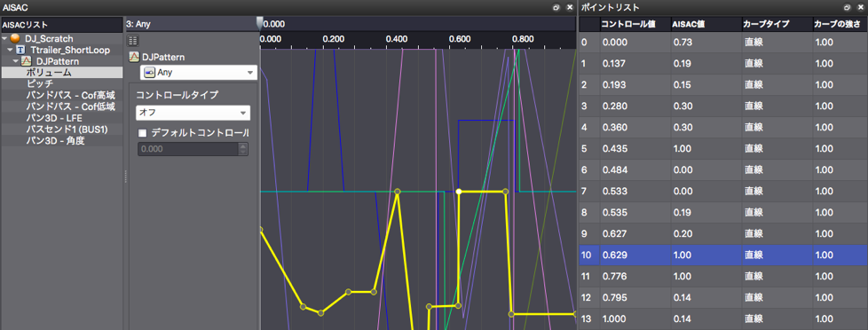Click the DJPattern graph icon above Any dropdown
The height and width of the screenshot is (330, 868).
(133, 57)
